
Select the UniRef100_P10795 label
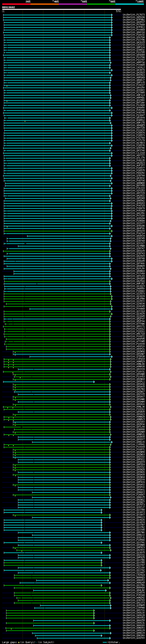(x=134, y=53)
